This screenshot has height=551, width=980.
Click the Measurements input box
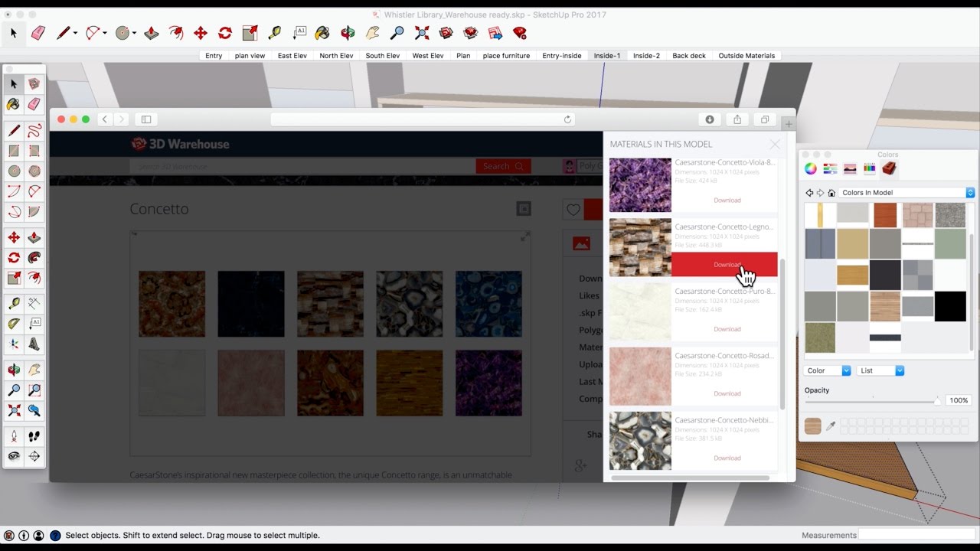coord(916,535)
